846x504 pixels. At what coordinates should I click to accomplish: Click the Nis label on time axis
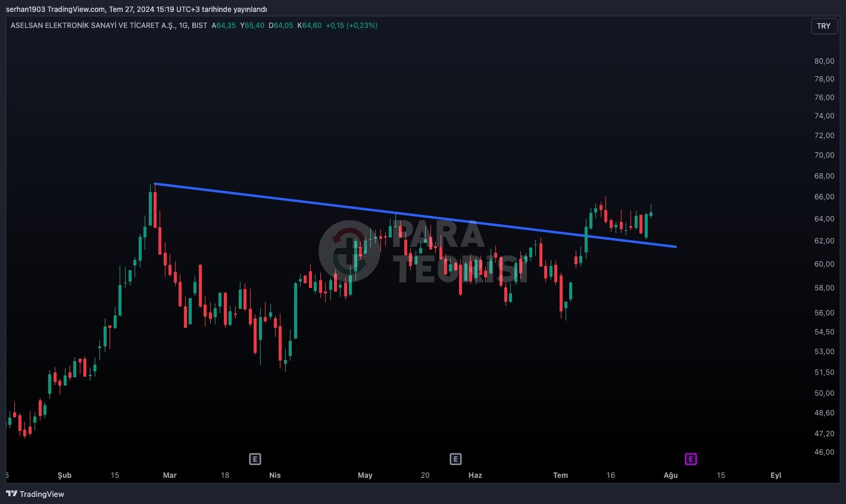(x=274, y=475)
